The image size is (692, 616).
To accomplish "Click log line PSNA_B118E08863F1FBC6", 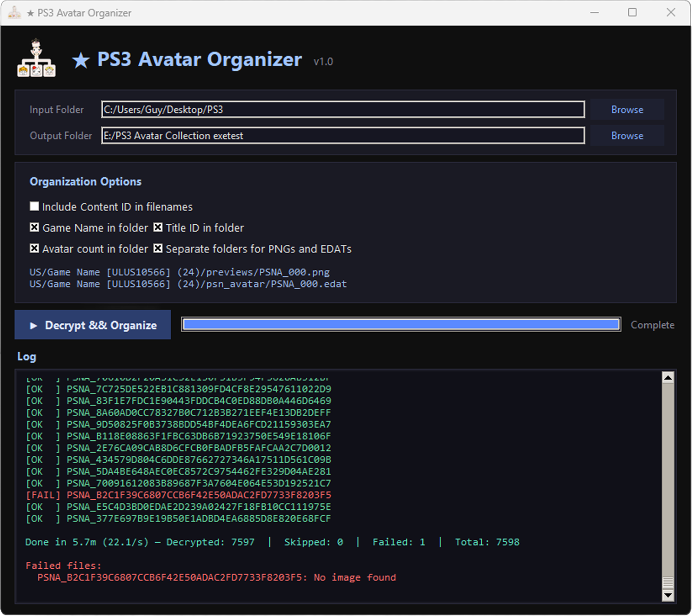I will (178, 436).
